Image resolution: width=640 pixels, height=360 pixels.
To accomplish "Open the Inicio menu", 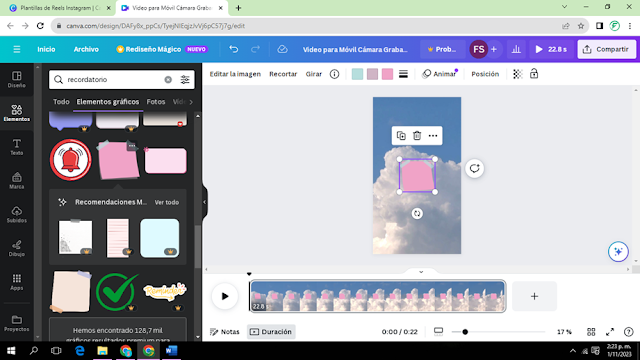I will coord(46,49).
